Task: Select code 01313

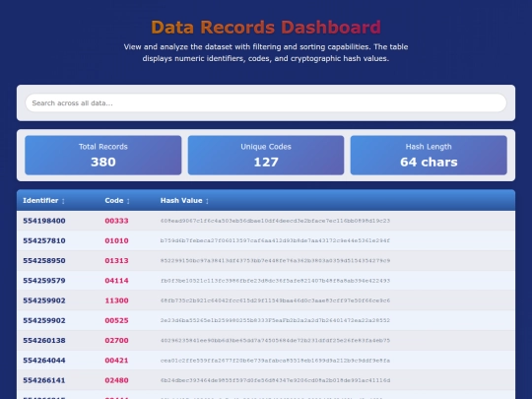Action: tap(116, 261)
